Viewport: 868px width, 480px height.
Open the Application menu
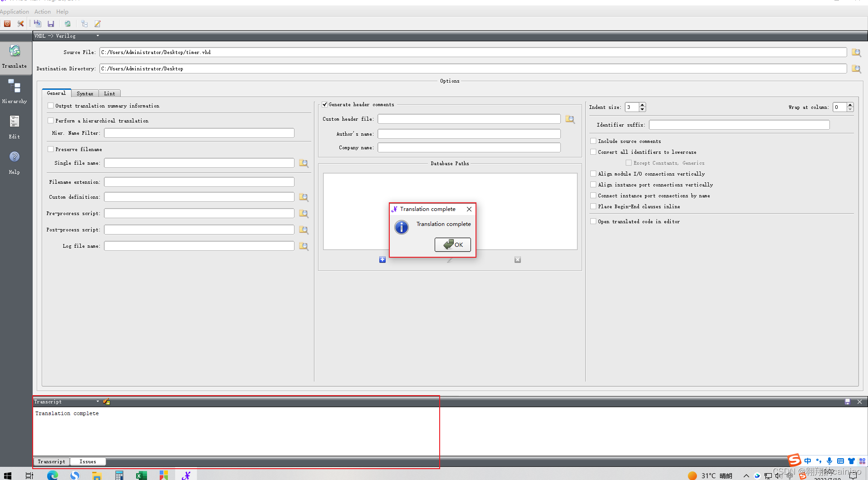point(15,12)
